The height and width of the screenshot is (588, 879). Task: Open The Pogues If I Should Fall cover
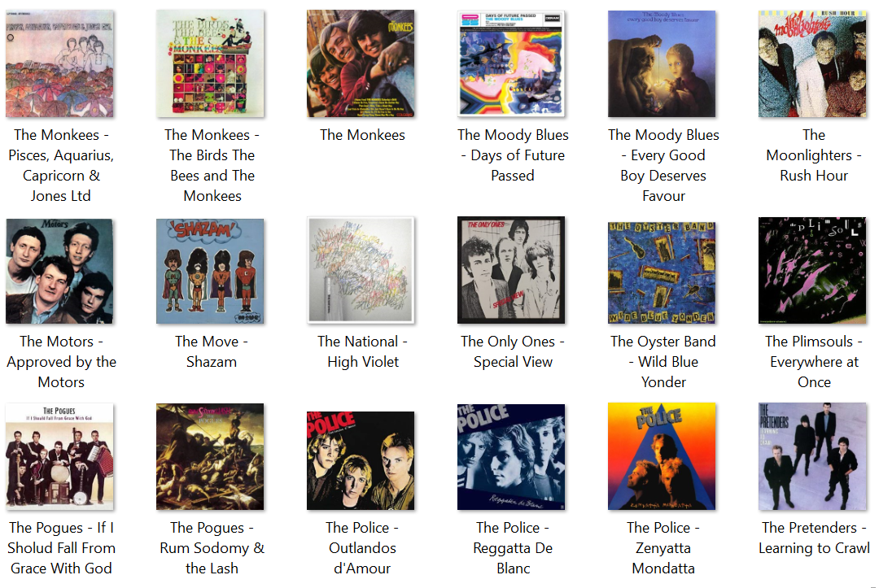59,456
